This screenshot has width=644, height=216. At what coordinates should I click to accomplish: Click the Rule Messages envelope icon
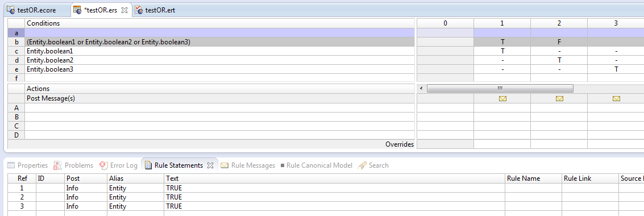(225, 165)
